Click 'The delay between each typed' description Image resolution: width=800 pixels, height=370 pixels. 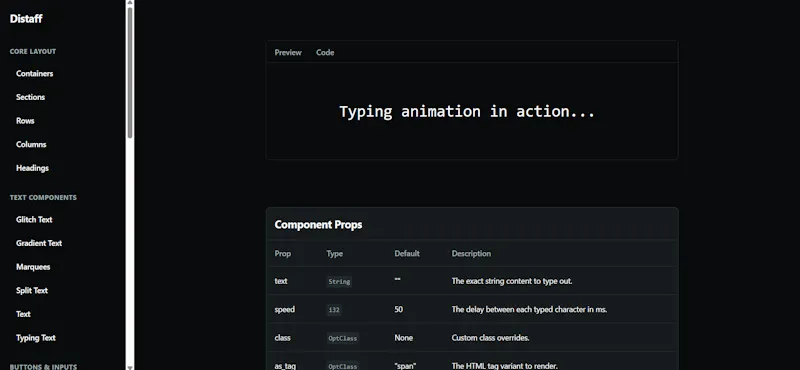pyautogui.click(x=529, y=309)
